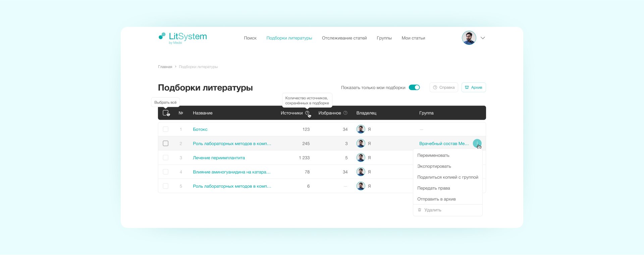Click the sources value 123
Viewport: 644px width, 255px height.
pos(306,129)
